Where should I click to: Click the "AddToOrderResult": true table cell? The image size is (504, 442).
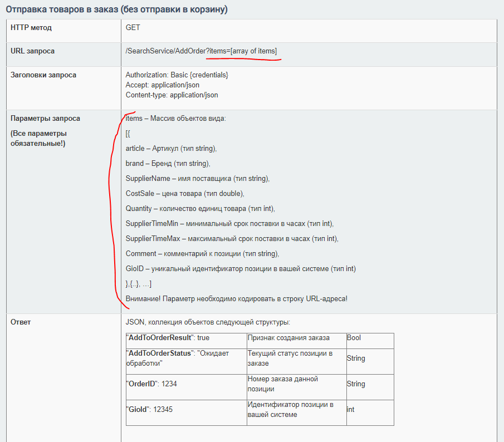[x=187, y=341]
